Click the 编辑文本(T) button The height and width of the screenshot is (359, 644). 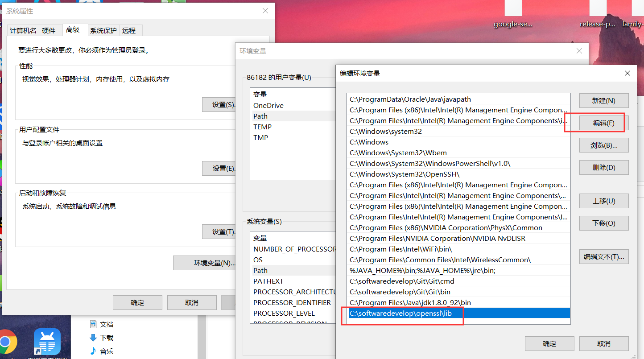pyautogui.click(x=603, y=256)
